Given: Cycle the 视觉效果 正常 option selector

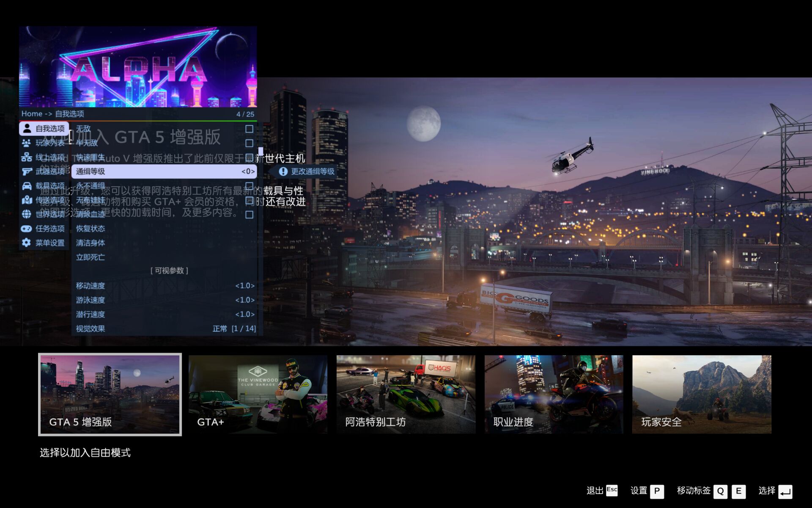Looking at the screenshot, I should pos(234,329).
